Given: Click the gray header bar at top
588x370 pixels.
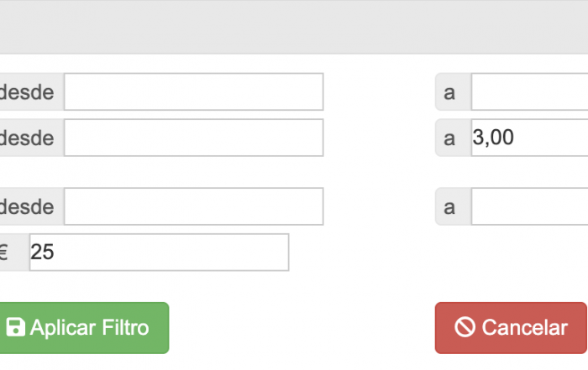Looking at the screenshot, I should click(294, 27).
